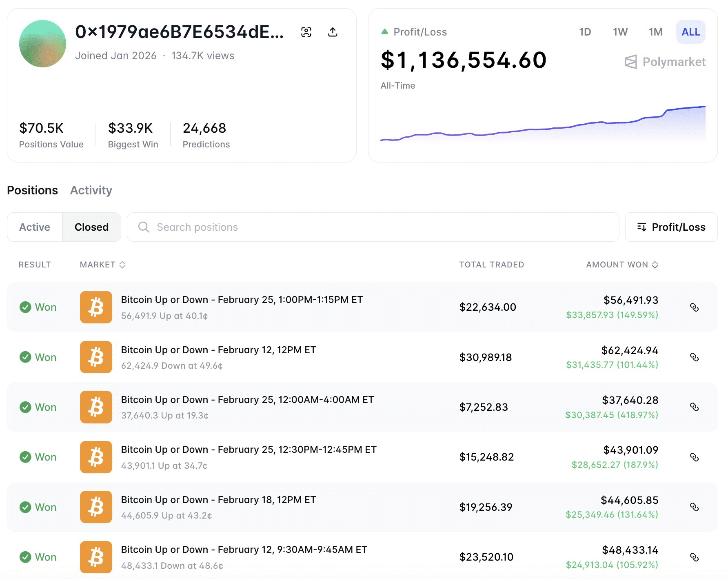Viewport: 728px width, 579px height.
Task: Select the 1D profit timeframe
Action: 585,31
